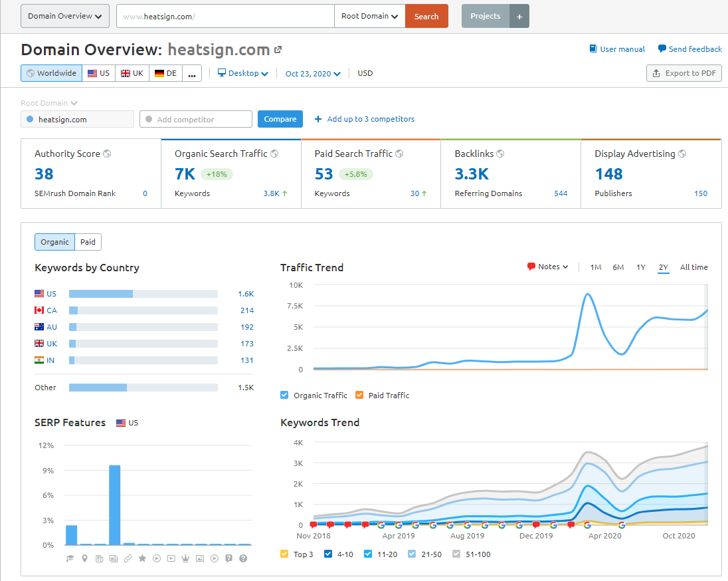Toggle the Top 3 keywords checkbox
The image size is (728, 581).
(x=284, y=554)
